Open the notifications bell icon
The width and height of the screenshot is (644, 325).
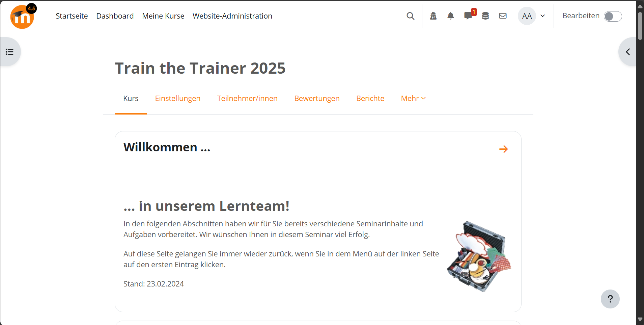pos(450,16)
